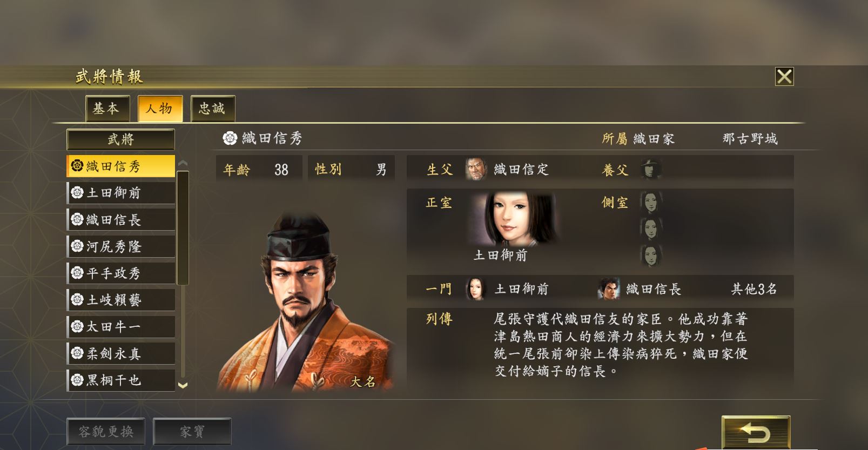View 其他3名 other clan members
The image size is (868, 450).
click(x=754, y=289)
